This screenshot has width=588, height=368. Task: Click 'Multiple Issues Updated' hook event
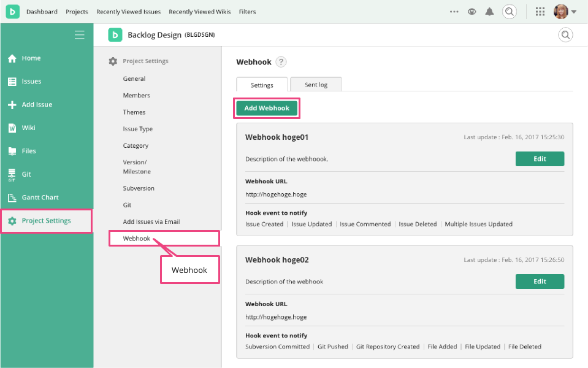coord(478,224)
